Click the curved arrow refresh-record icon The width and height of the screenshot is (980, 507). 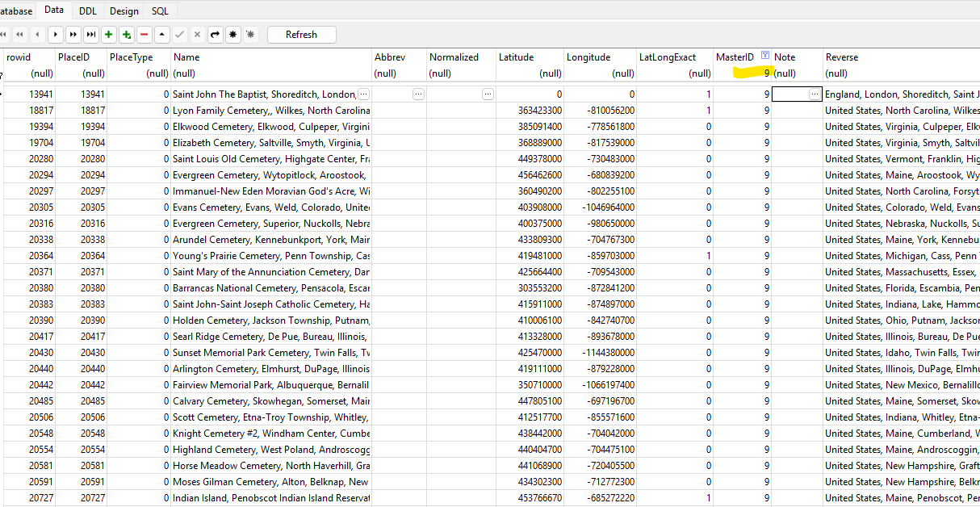[215, 35]
